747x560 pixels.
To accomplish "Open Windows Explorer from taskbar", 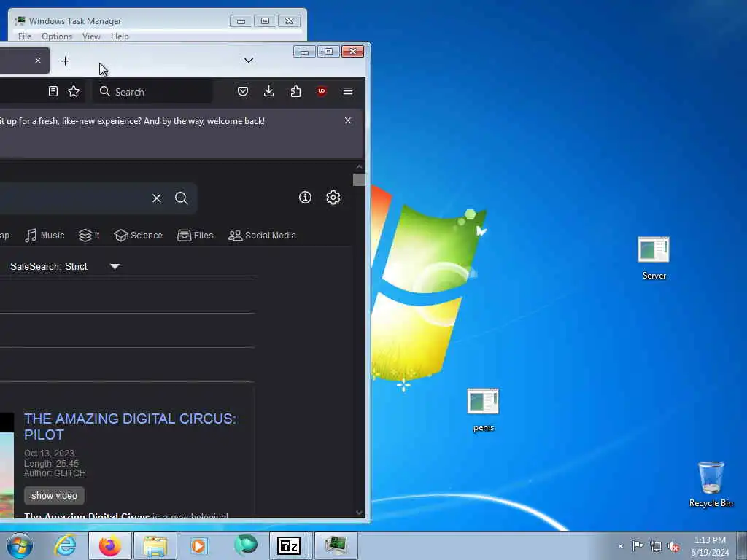I will 155,545.
